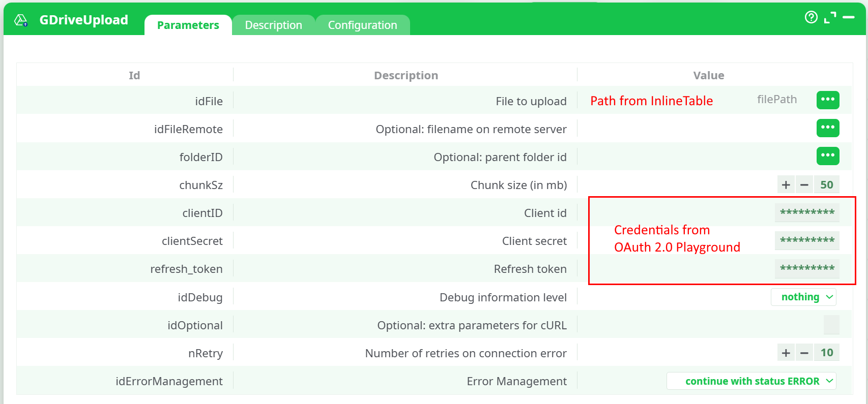This screenshot has height=404, width=868.
Task: Click the 'GDriveUpload' title text
Action: 84,20
